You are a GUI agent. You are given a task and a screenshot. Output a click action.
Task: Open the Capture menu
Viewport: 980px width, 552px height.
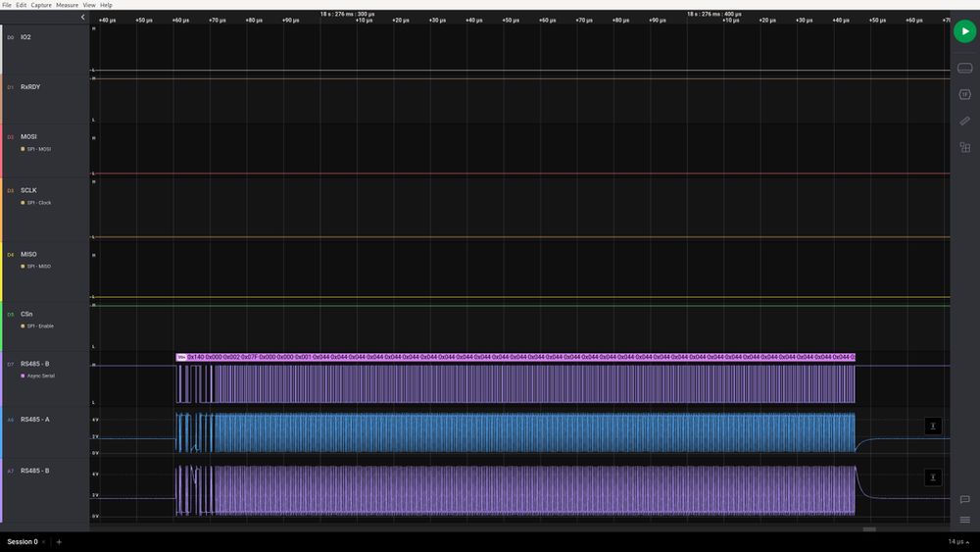point(41,4)
